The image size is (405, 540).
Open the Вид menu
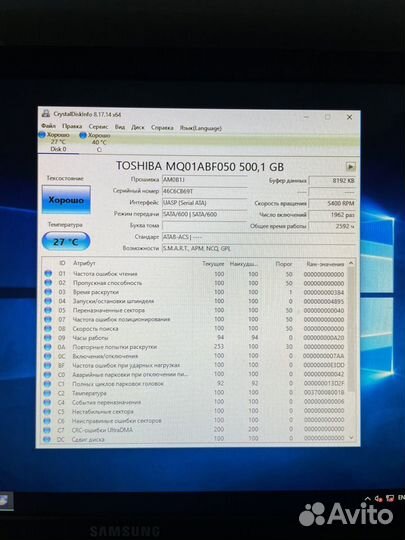point(120,127)
